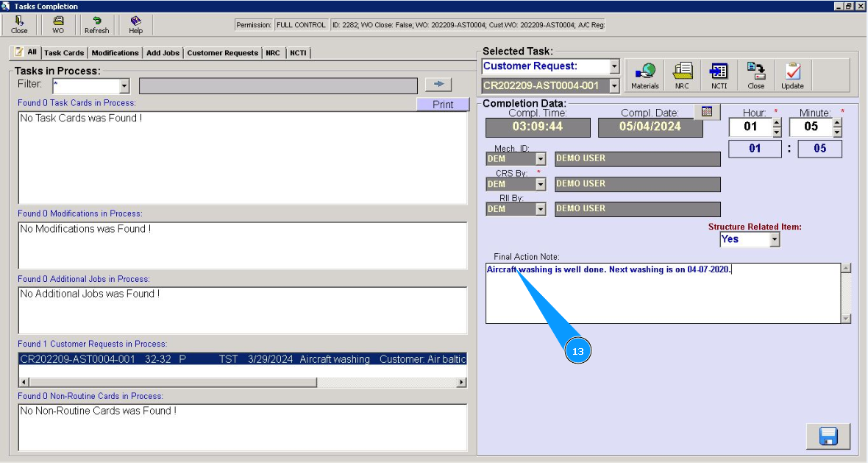The image size is (868, 463).
Task: Open the WO toolbar icon
Action: point(58,24)
